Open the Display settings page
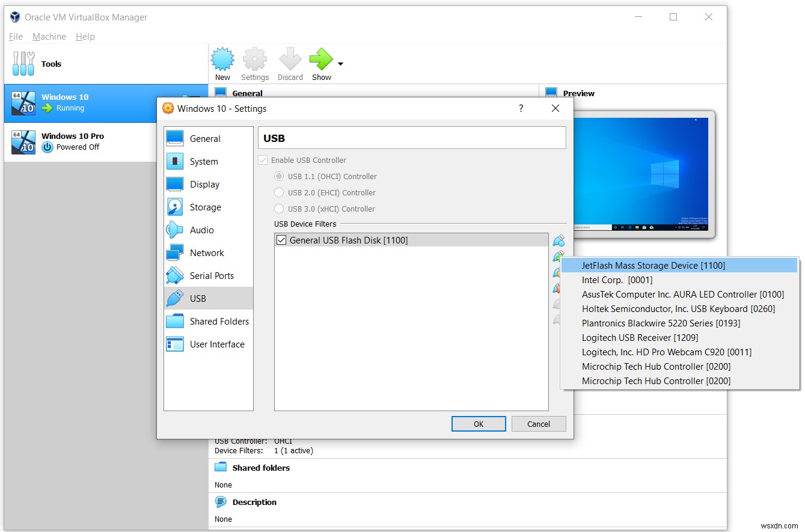This screenshot has width=805, height=532. (x=203, y=184)
